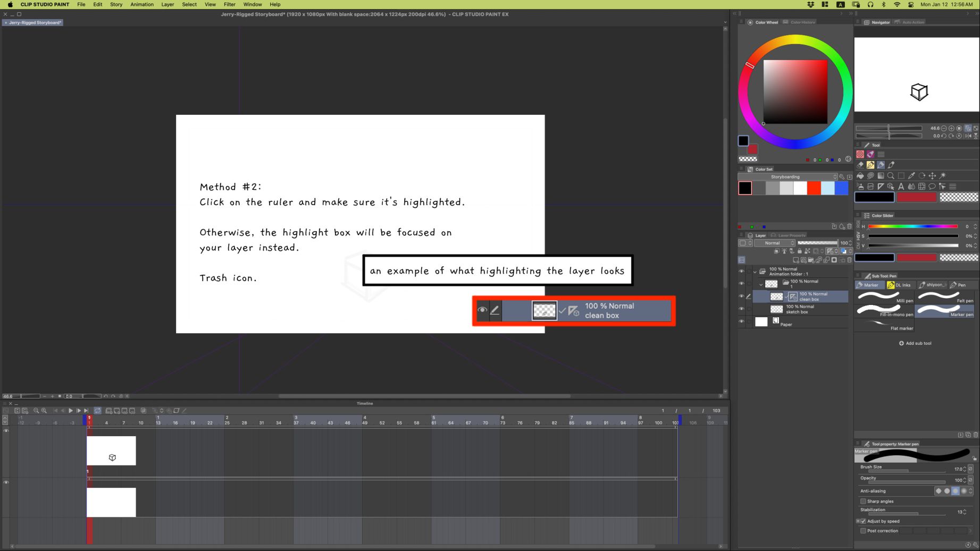Image resolution: width=980 pixels, height=551 pixels.
Task: Click the New raster layer icon
Action: (796, 260)
